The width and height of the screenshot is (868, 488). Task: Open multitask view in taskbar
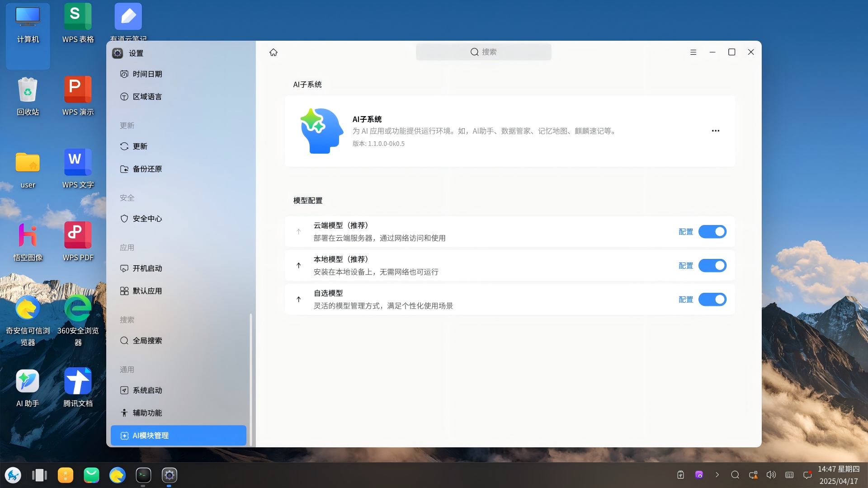39,475
